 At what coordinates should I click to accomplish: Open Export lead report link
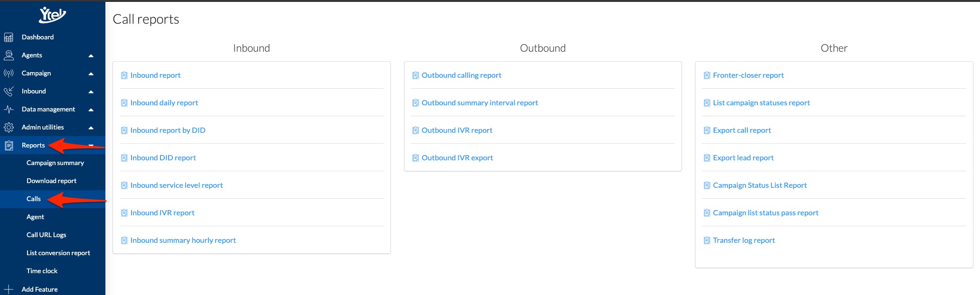tap(743, 157)
